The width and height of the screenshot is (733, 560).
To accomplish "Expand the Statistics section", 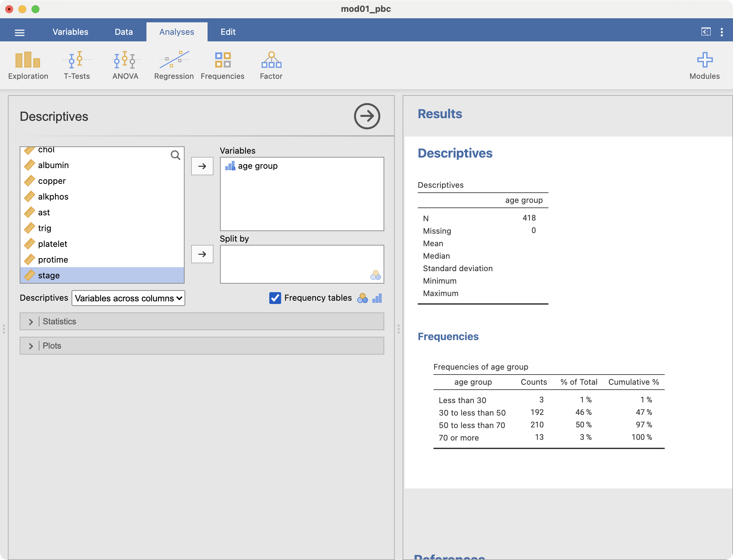I will point(31,322).
